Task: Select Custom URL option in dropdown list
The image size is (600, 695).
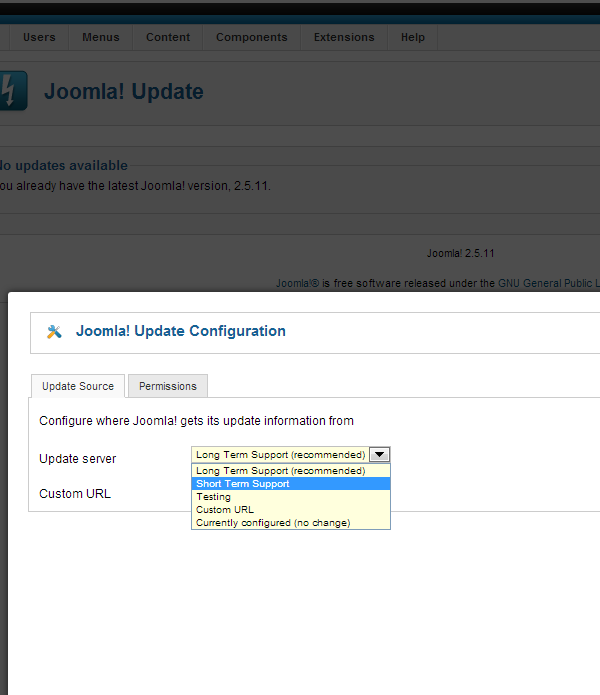Action: [x=291, y=510]
